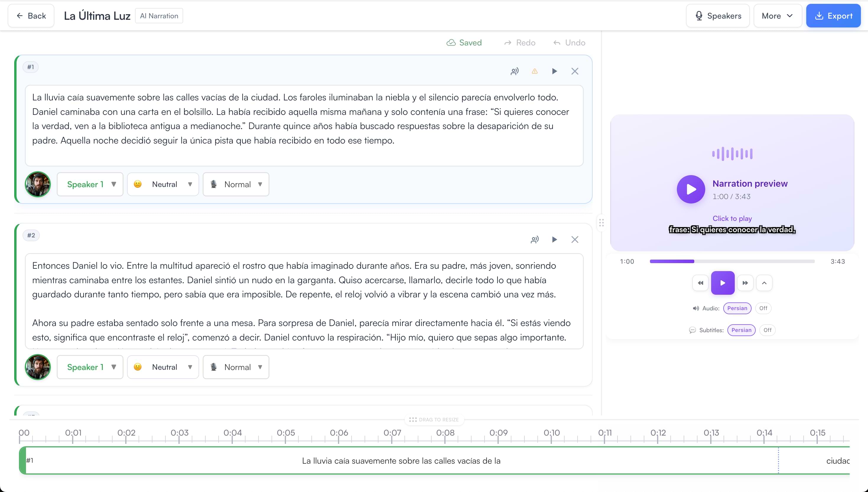Click the Saved cloud status icon
The width and height of the screenshot is (868, 492).
coord(451,43)
